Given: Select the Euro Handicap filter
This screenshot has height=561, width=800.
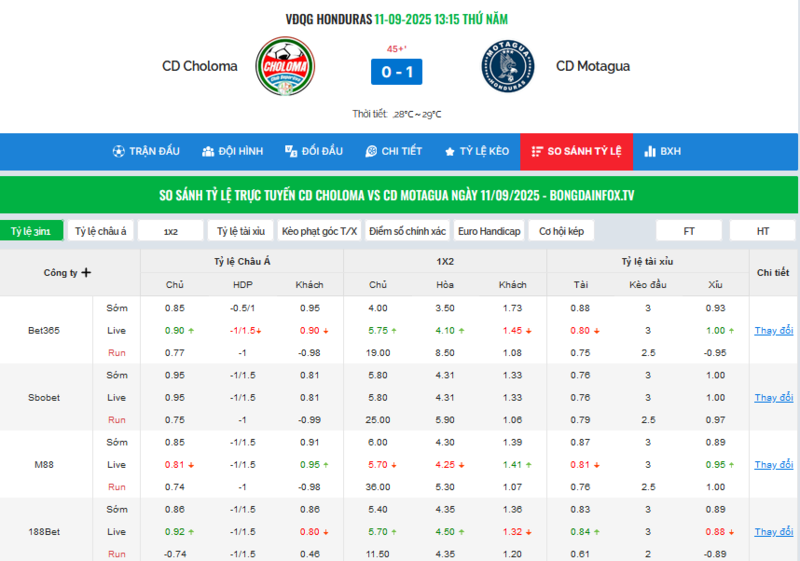Looking at the screenshot, I should pos(489,231).
